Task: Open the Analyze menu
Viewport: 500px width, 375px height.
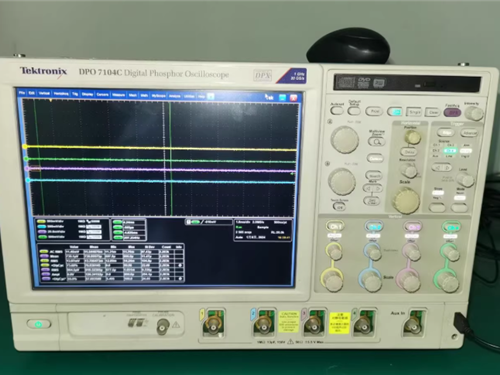Action: coord(175,96)
